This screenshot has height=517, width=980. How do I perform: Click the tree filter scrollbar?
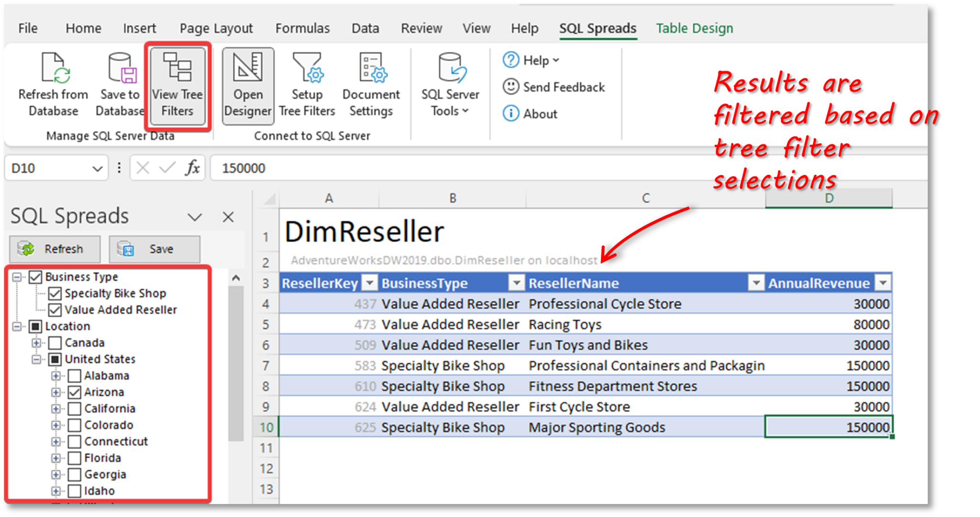click(x=235, y=364)
